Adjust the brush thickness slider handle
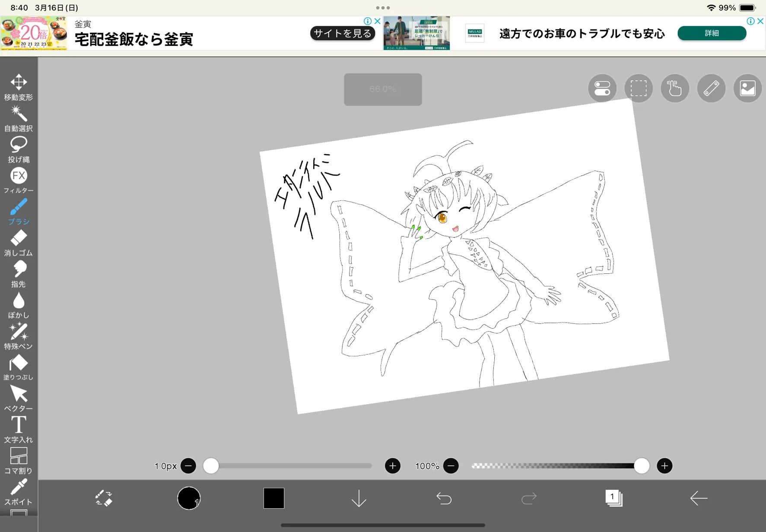Screen dimensions: 766x532 211,466
